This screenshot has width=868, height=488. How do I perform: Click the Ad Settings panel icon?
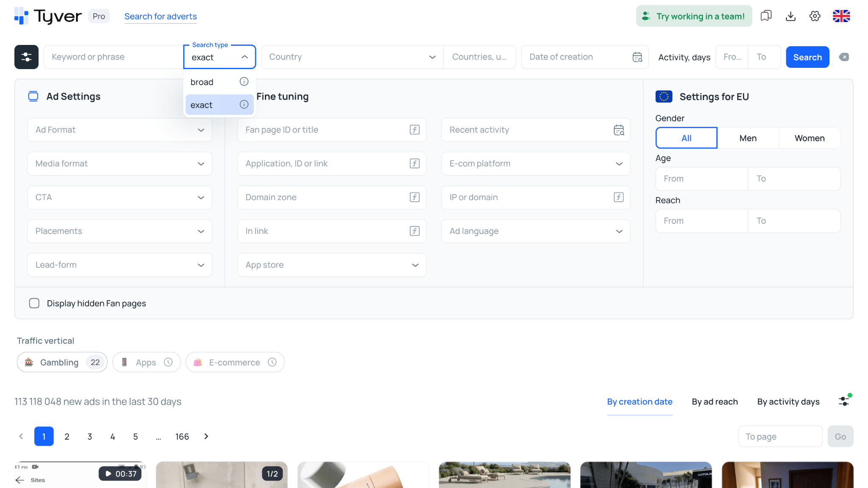click(33, 96)
